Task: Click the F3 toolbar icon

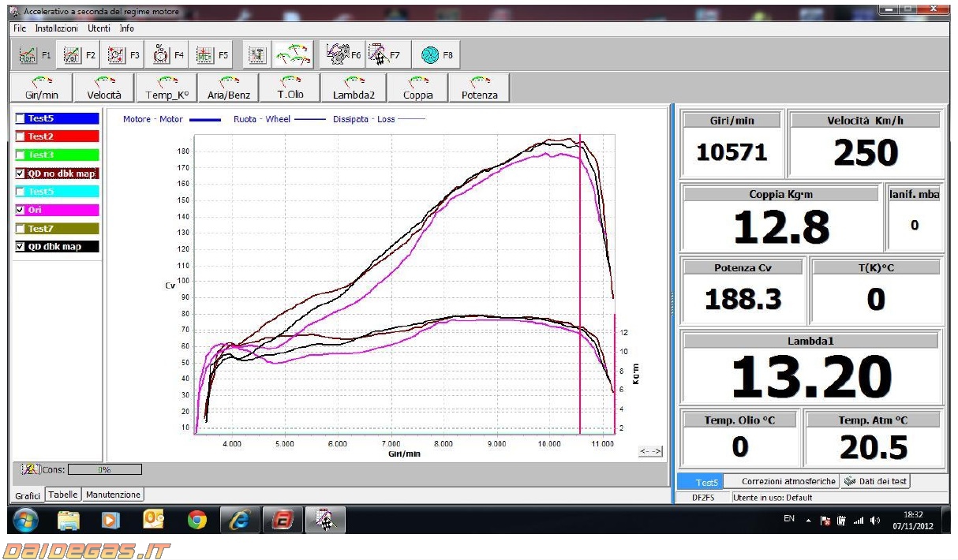Action: pyautogui.click(x=123, y=55)
